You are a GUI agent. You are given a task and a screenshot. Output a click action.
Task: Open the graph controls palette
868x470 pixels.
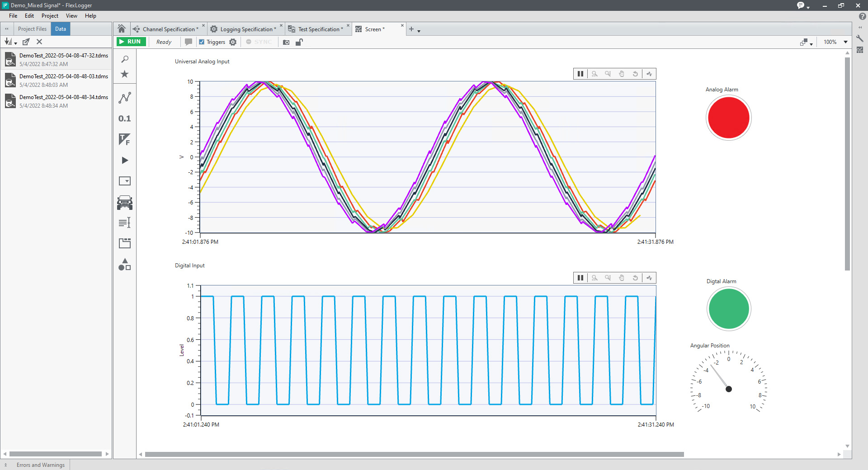pyautogui.click(x=124, y=98)
